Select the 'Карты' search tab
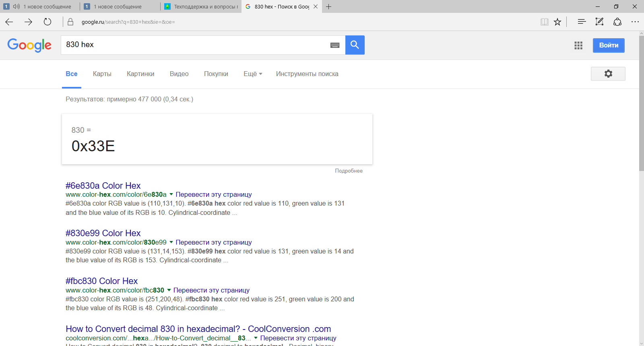Screen dimensions: 644x346 tap(102, 74)
